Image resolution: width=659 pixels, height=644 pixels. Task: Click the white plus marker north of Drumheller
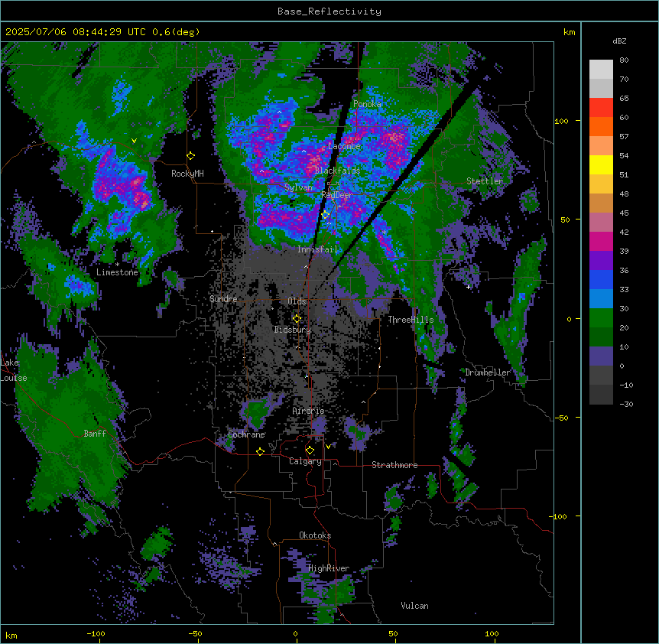pos(468,287)
